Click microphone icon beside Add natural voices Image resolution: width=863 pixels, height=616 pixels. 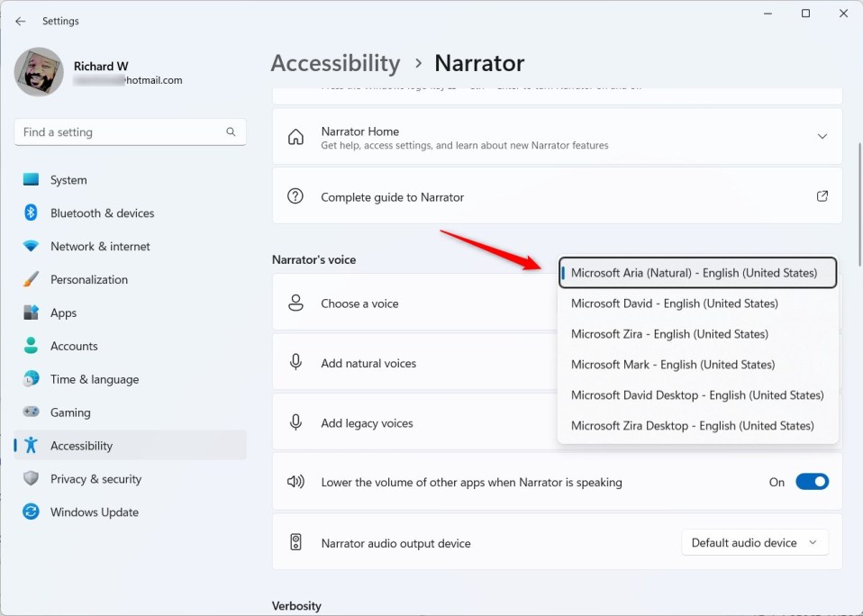point(295,362)
